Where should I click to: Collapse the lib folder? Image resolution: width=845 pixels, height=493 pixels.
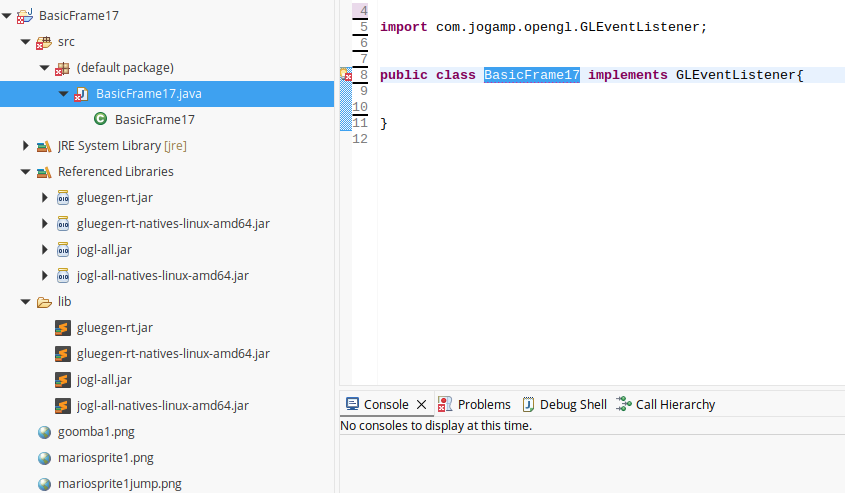25,302
